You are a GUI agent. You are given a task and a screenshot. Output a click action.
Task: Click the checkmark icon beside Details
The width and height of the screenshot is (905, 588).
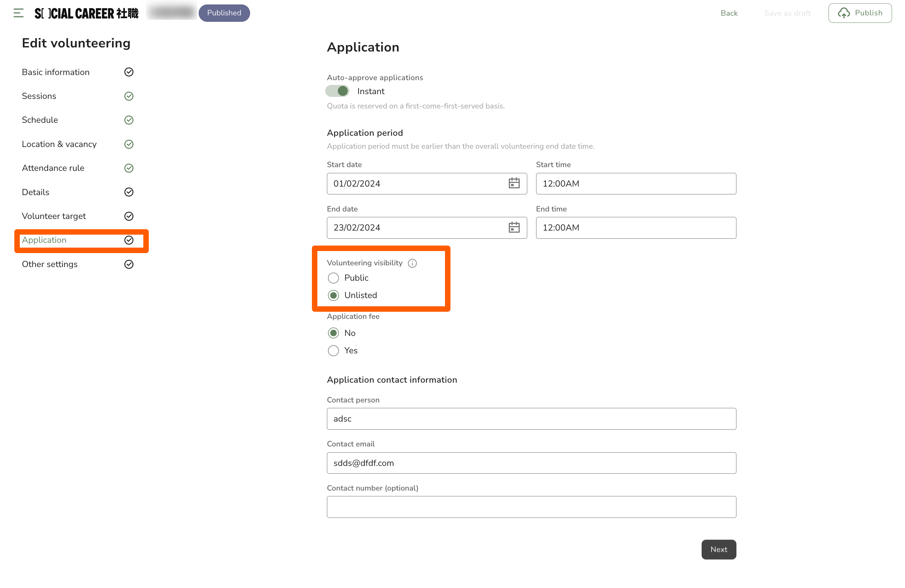tap(129, 192)
